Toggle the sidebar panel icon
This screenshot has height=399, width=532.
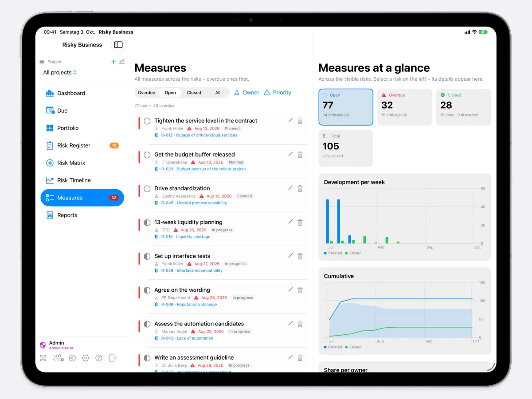pyautogui.click(x=118, y=45)
